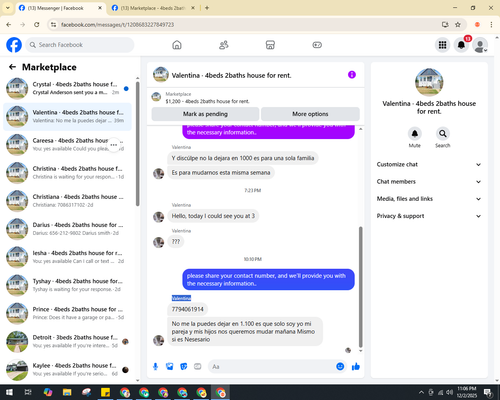
Task: Click Mark as pending button
Action: 205,114
